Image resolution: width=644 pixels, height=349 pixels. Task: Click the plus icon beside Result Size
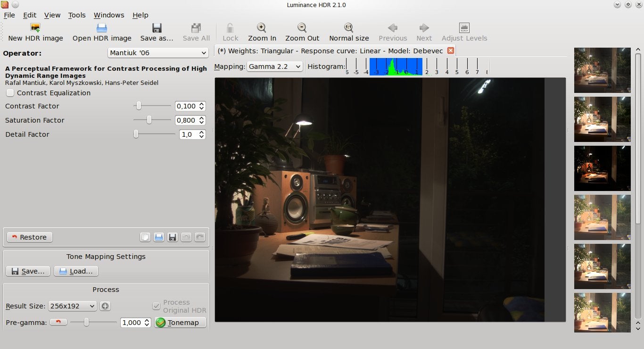(105, 306)
